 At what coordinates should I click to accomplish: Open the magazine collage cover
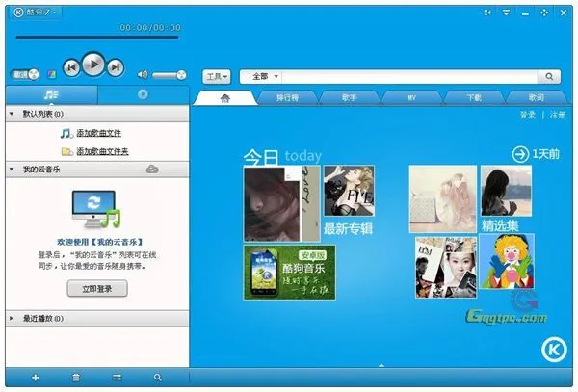coord(446,267)
